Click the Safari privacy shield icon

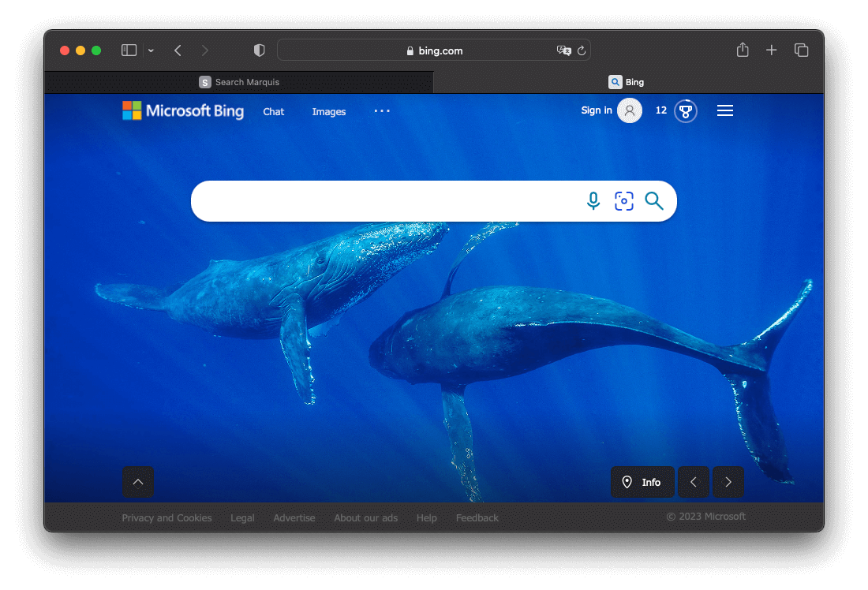pos(259,50)
